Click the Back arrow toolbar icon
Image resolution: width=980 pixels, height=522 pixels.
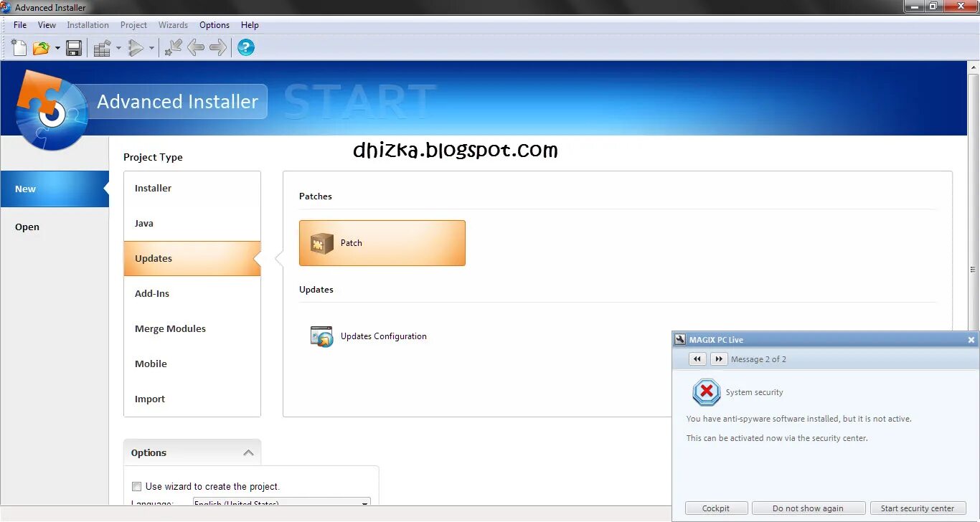196,48
